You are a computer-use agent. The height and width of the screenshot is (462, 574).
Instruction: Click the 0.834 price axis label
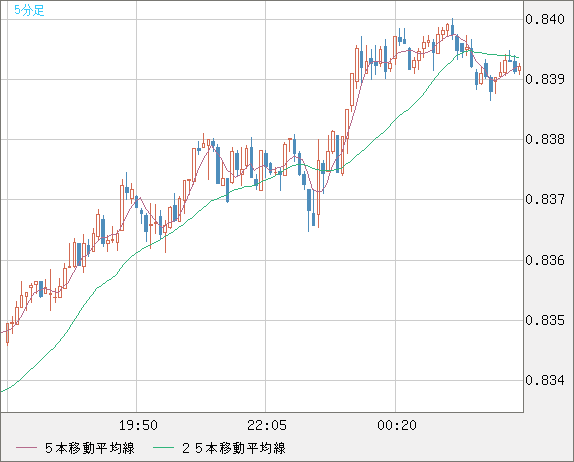[545, 380]
